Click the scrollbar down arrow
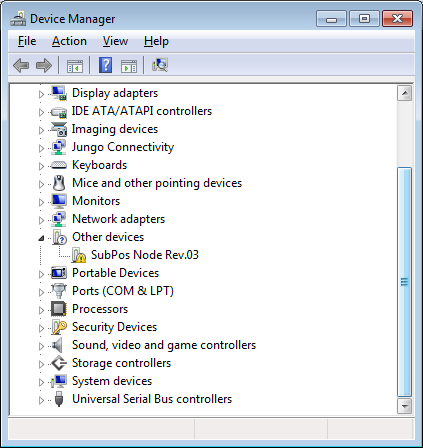The image size is (423, 448). tap(405, 406)
